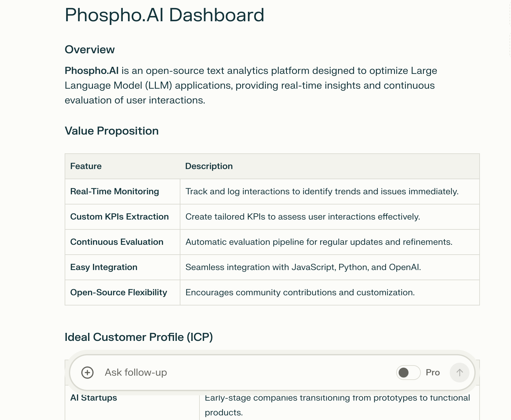The image size is (511, 420).
Task: Select the Phospho.AI Dashboard title
Action: pos(164,15)
